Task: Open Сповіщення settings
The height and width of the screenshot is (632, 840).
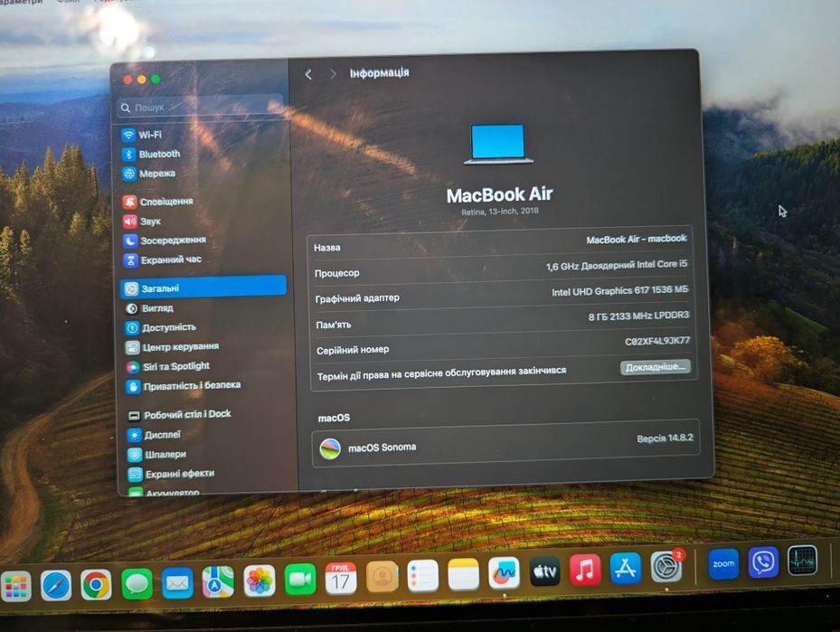Action: tap(158, 202)
